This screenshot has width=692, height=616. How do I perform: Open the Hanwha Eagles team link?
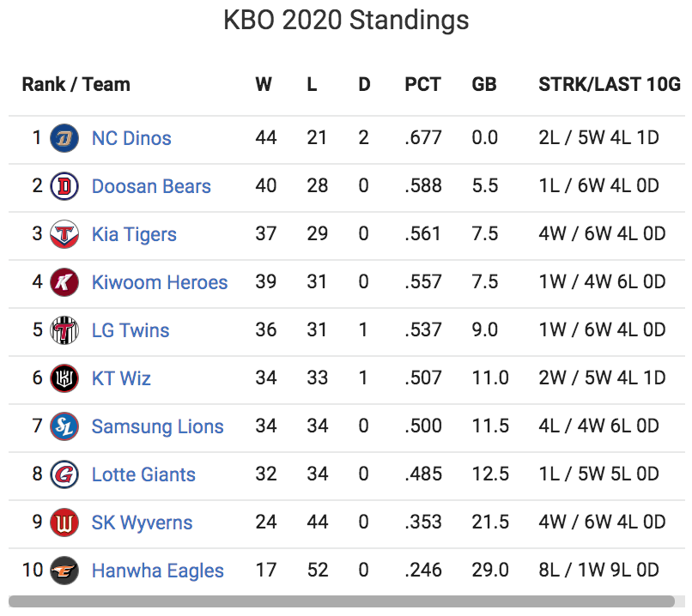(158, 571)
